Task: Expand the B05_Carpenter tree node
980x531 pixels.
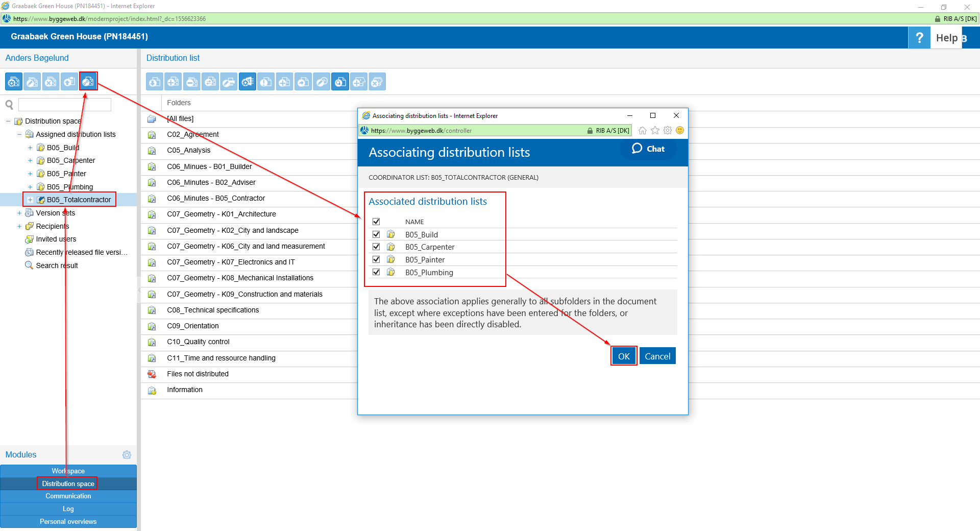Action: click(30, 160)
